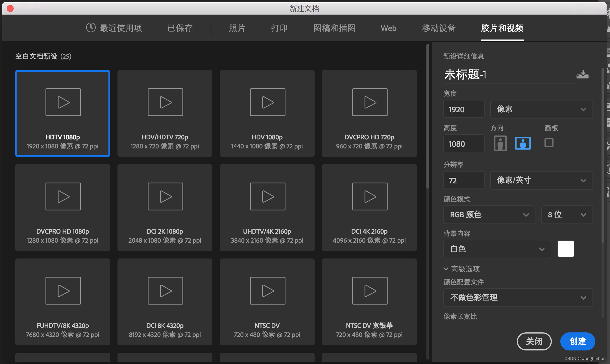Click the white background color swatch

coord(566,249)
